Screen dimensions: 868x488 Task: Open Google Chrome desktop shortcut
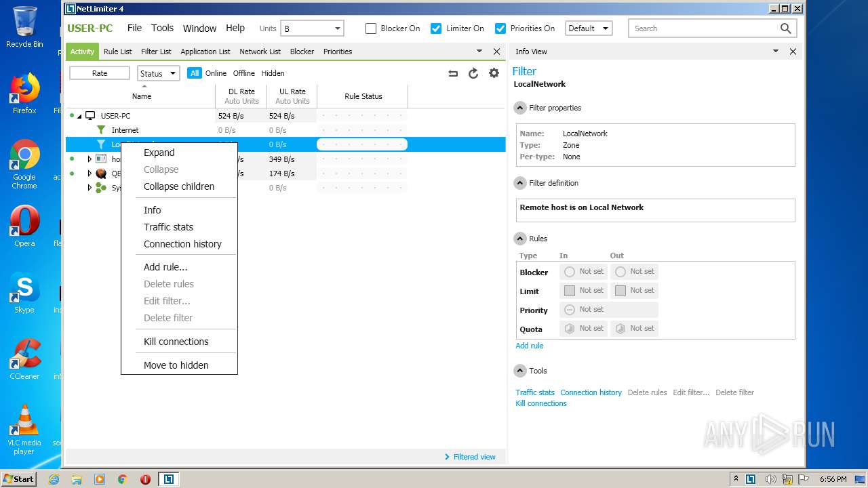coord(24,165)
